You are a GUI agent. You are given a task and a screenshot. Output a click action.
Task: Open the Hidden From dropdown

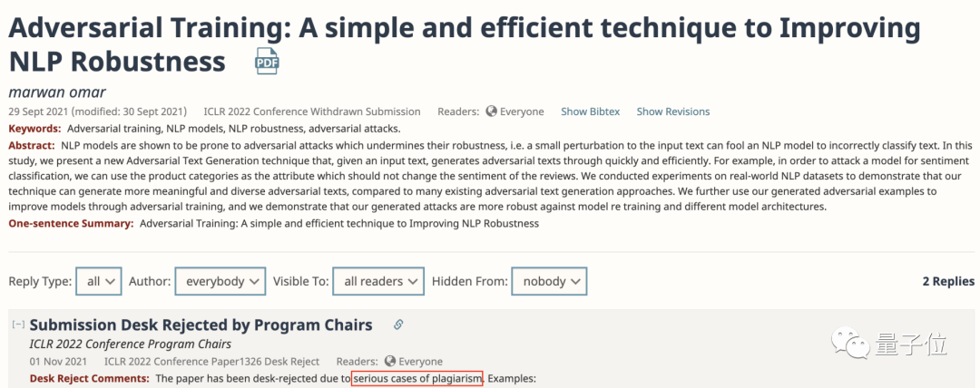point(548,281)
